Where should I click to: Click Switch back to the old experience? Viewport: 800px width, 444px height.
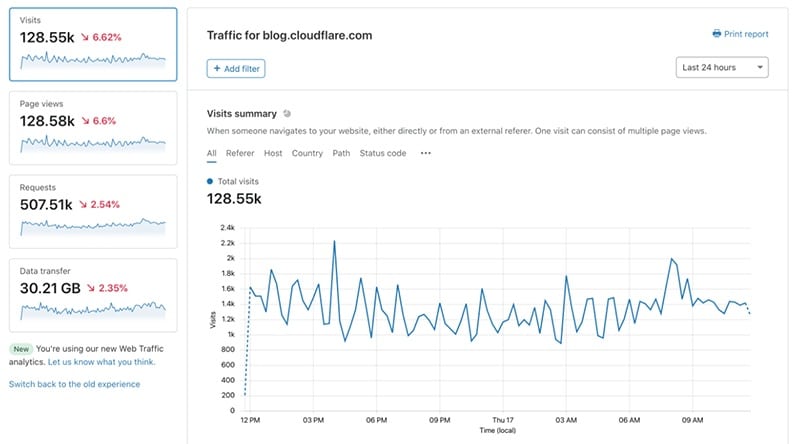tap(74, 384)
